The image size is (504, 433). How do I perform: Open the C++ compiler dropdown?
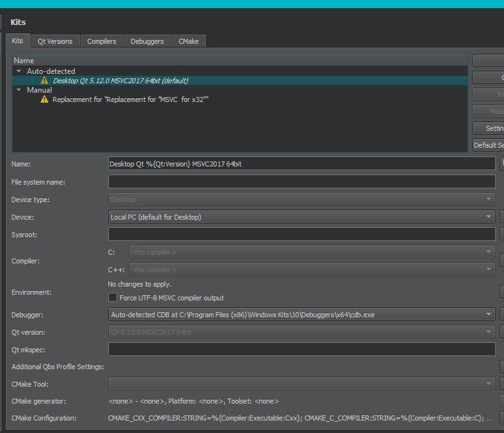click(x=312, y=270)
